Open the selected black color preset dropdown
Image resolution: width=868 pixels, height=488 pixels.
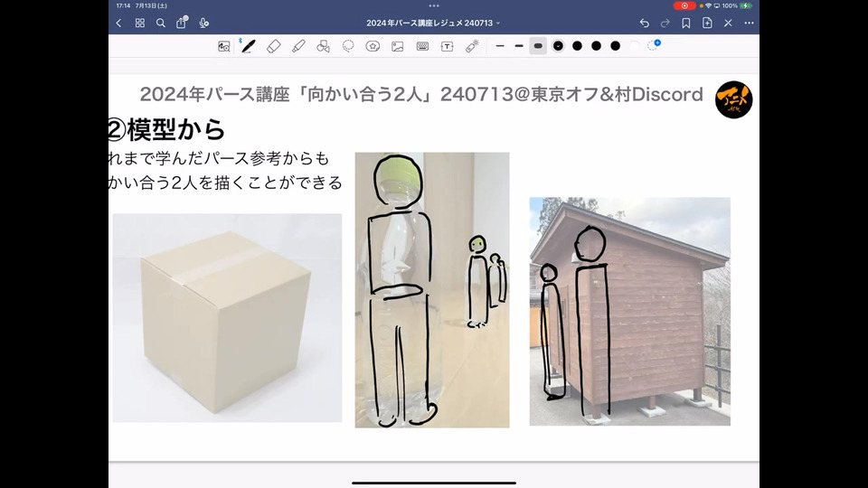coord(558,46)
